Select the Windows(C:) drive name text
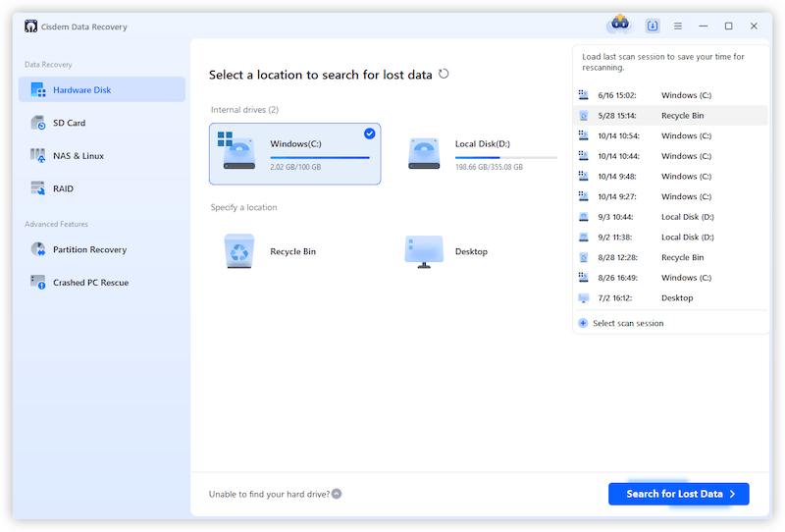 click(296, 143)
